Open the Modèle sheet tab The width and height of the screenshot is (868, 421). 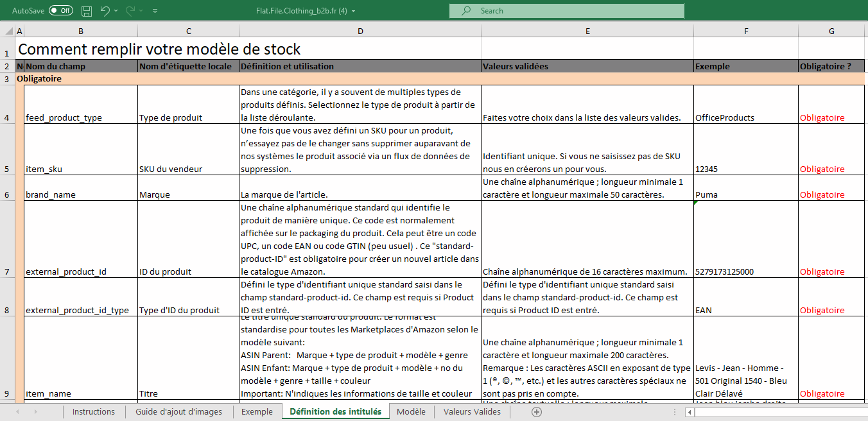411,412
